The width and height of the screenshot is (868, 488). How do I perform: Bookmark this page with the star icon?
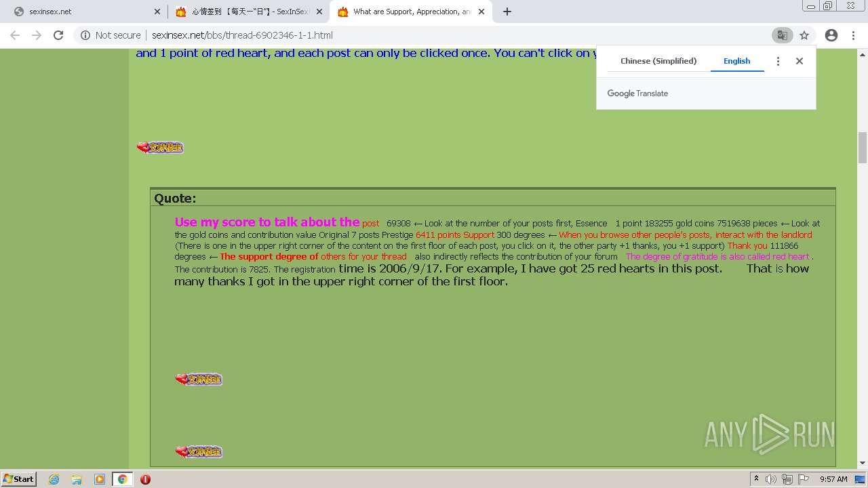[804, 35]
